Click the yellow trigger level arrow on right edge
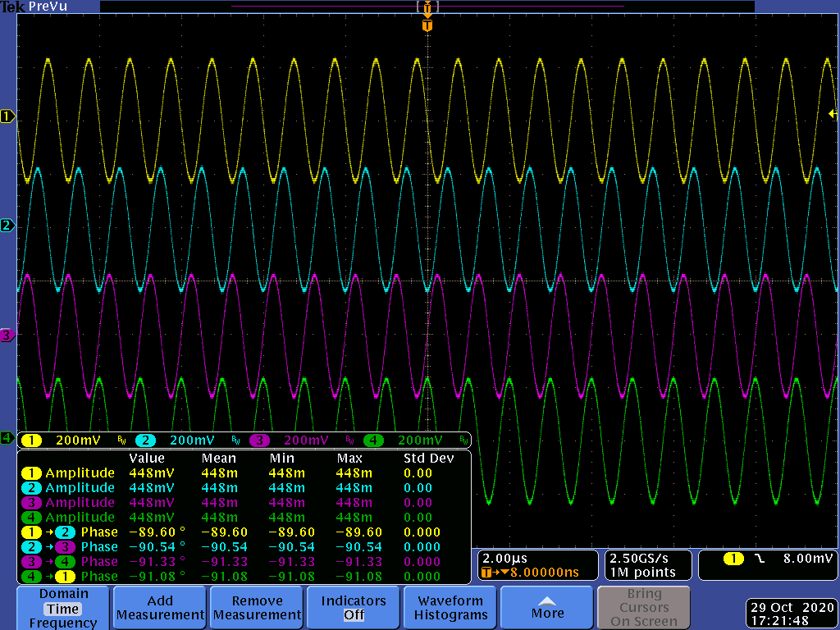The height and width of the screenshot is (630, 840). pyautogui.click(x=833, y=114)
